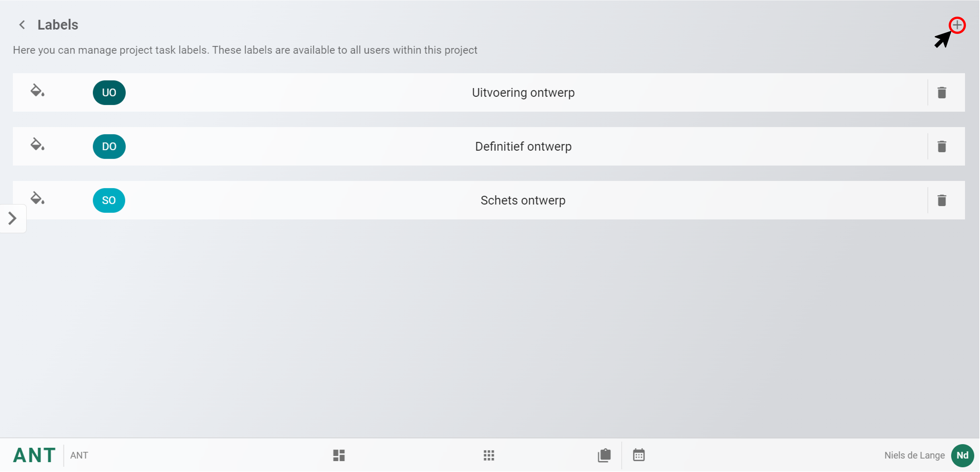980x472 pixels.
Task: Select the SO label badge
Action: tap(109, 200)
